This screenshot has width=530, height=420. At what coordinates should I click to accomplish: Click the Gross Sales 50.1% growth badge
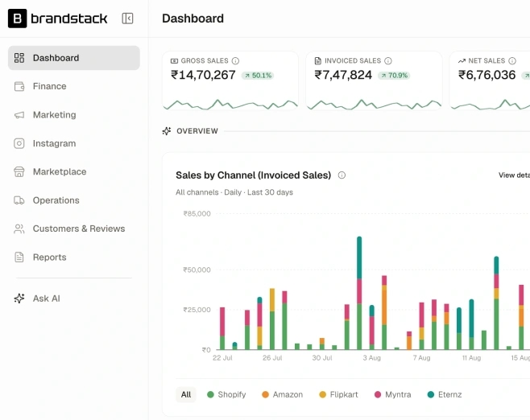258,76
